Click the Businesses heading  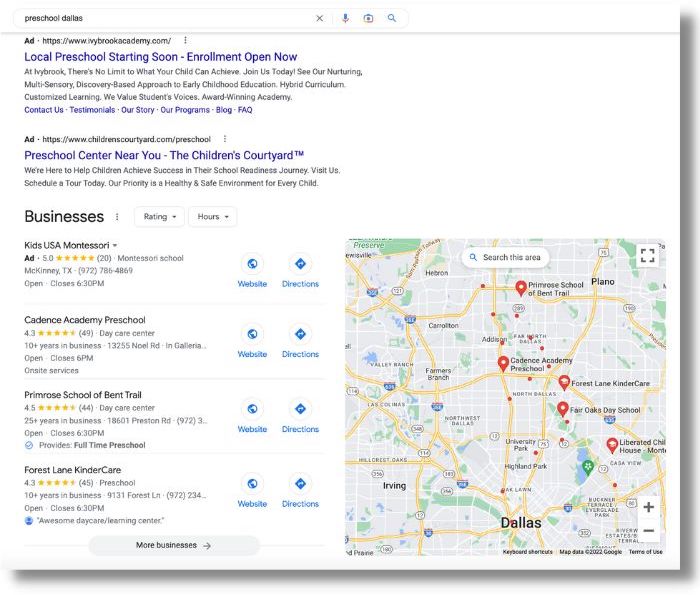[x=64, y=216]
